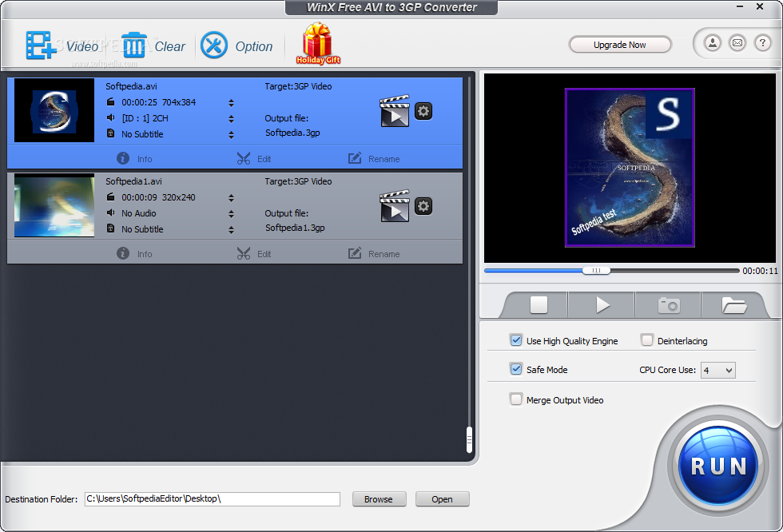Click the 00:00:11 preview time readout
The height and width of the screenshot is (532, 783).
tap(760, 271)
